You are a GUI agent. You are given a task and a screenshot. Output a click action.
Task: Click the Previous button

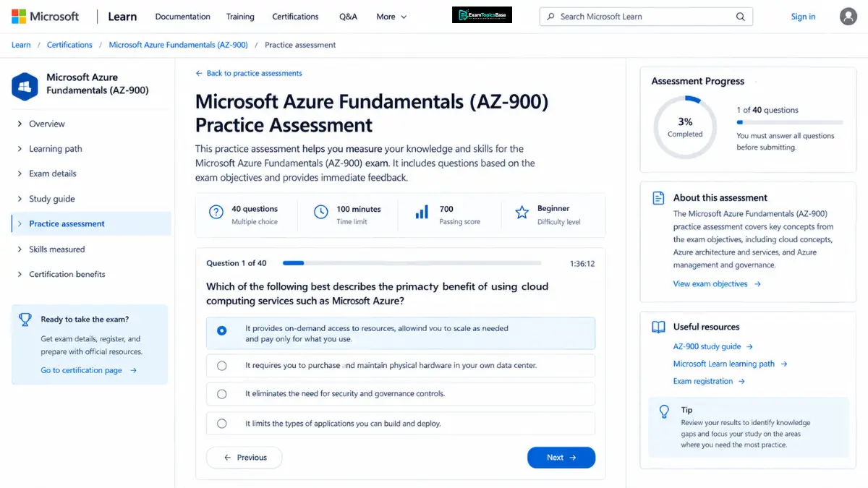(x=244, y=458)
